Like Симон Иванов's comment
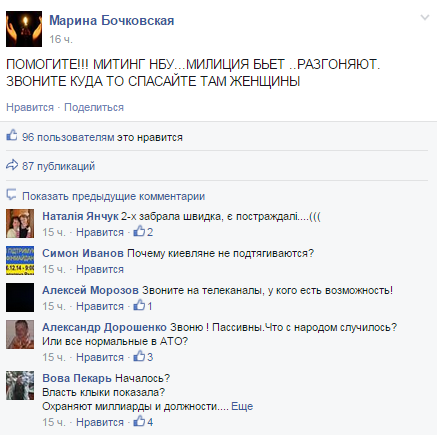The image size is (437, 435). coord(100,269)
